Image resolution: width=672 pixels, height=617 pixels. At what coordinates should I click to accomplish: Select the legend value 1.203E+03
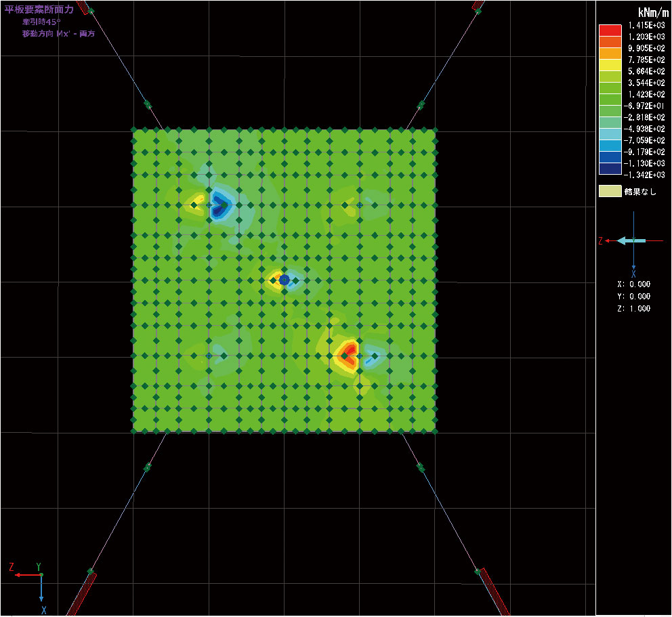(x=646, y=37)
